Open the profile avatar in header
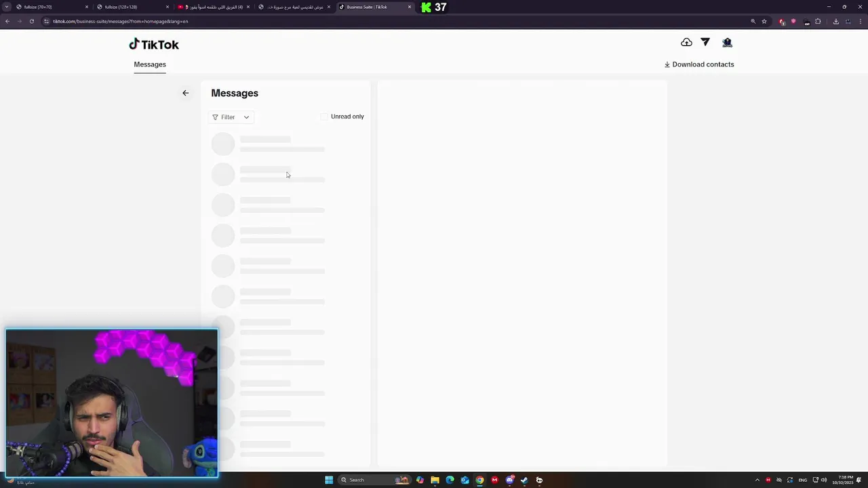This screenshot has height=488, width=868. pos(727,42)
